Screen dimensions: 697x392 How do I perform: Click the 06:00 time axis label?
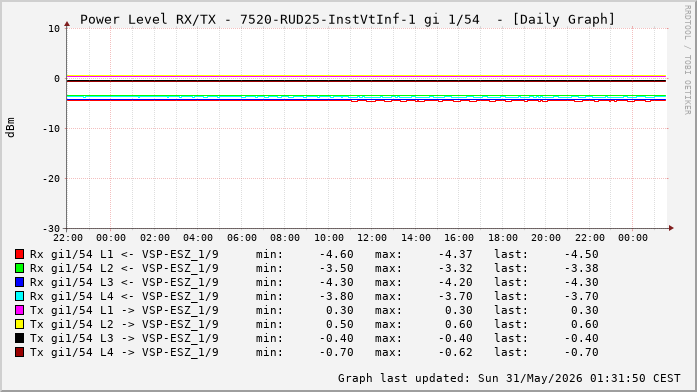point(242,238)
